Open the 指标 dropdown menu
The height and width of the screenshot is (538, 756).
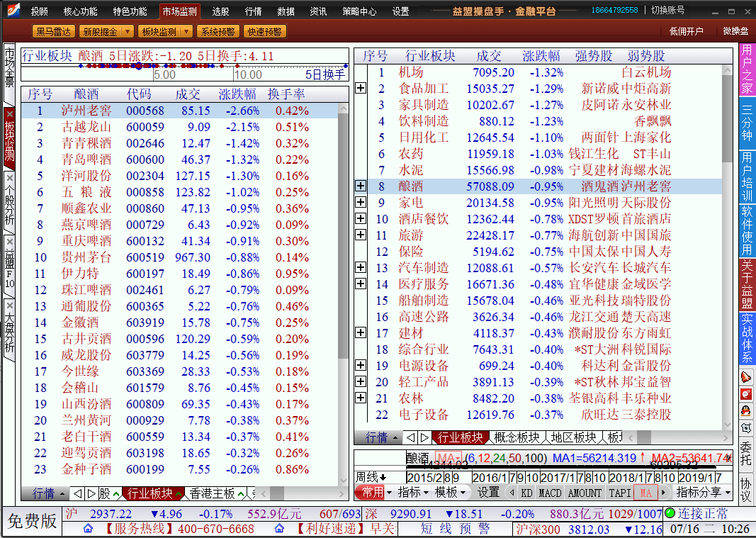pyautogui.click(x=412, y=492)
